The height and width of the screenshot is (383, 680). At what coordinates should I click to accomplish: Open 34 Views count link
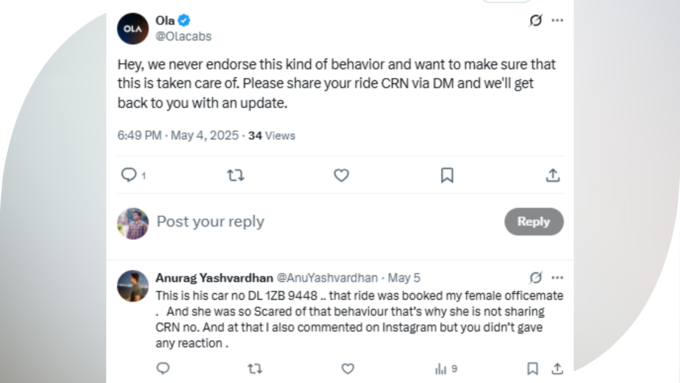[271, 136]
